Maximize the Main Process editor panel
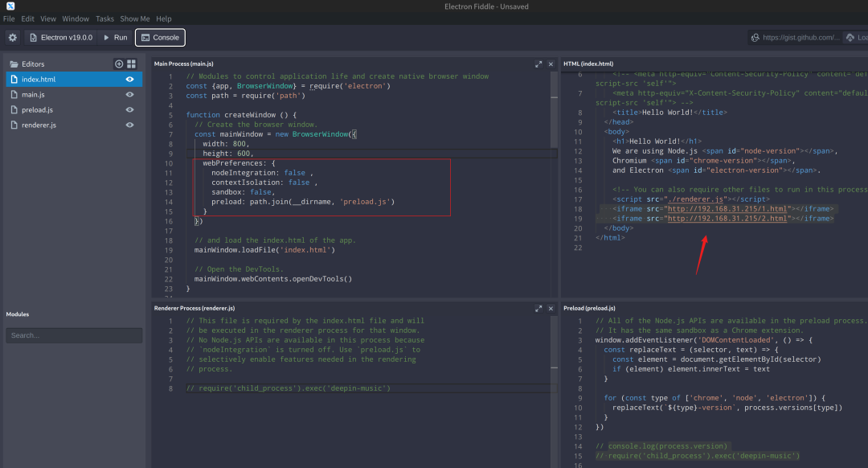868x468 pixels. pos(538,64)
